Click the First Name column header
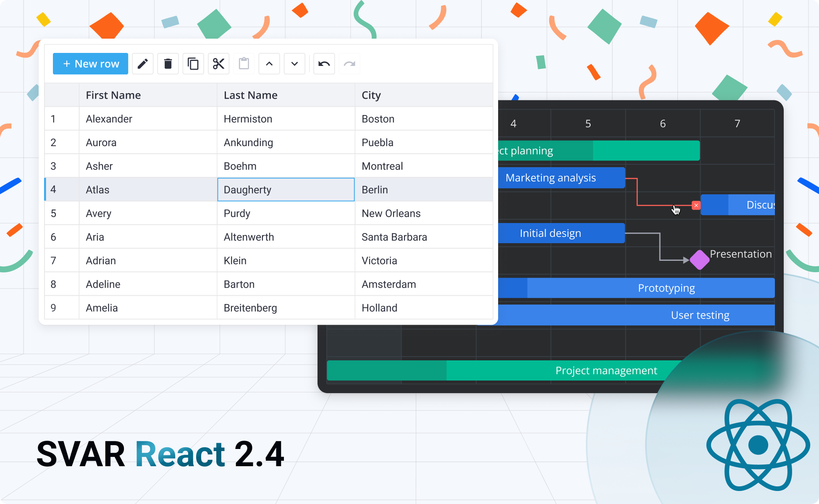The image size is (819, 504). pos(113,95)
